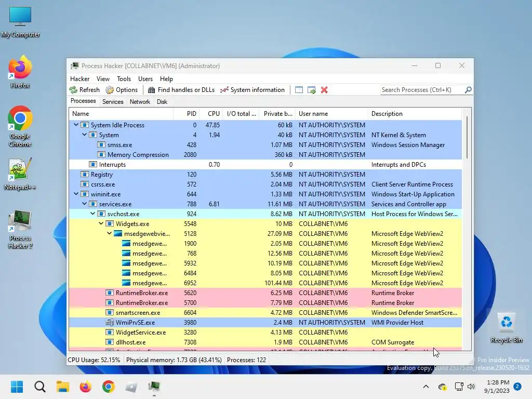Focus the Search Processes input field
Viewport: 532px width, 399px height.
tap(422, 90)
